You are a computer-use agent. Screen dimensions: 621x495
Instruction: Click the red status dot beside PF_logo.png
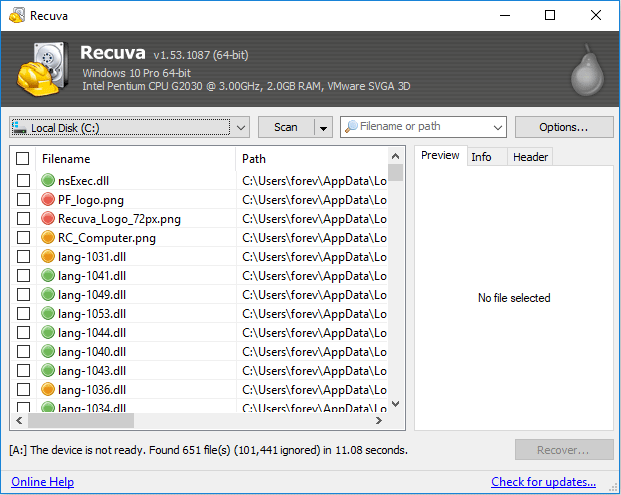pos(48,199)
